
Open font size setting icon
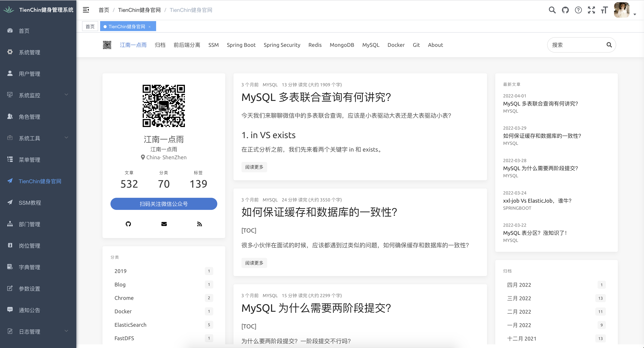pos(604,10)
